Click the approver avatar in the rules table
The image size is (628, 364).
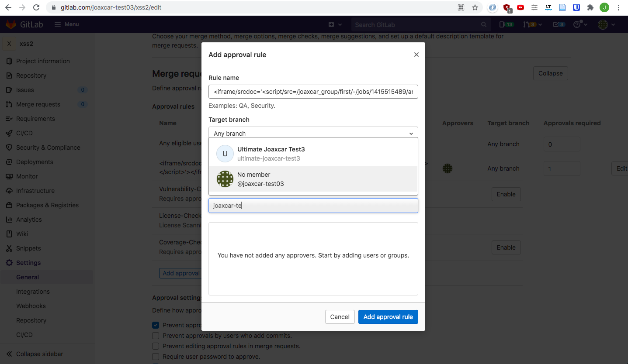(447, 168)
